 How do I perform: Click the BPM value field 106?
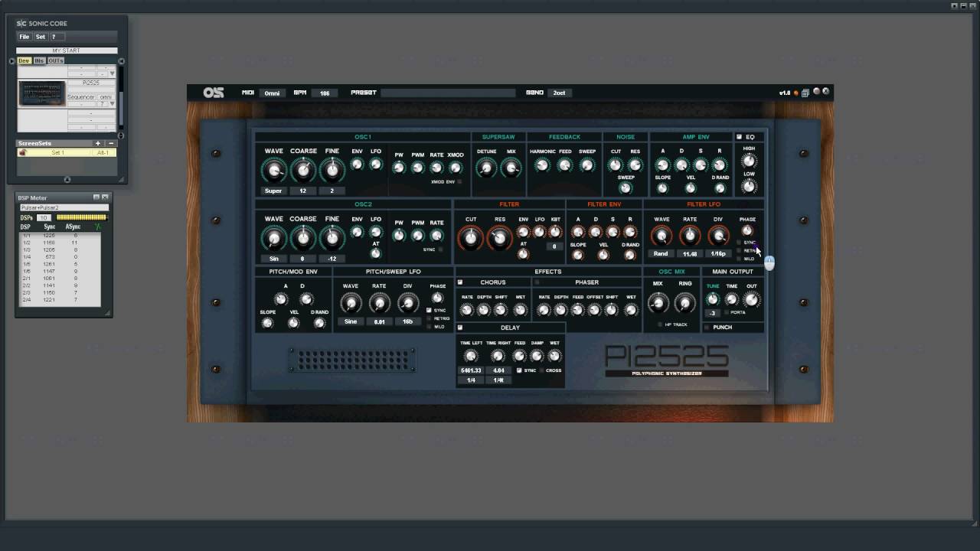click(x=325, y=93)
